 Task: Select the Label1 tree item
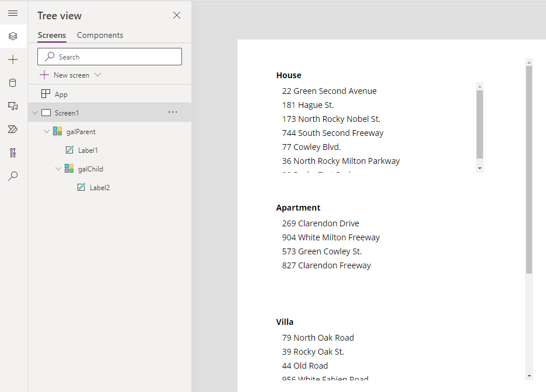pos(89,150)
